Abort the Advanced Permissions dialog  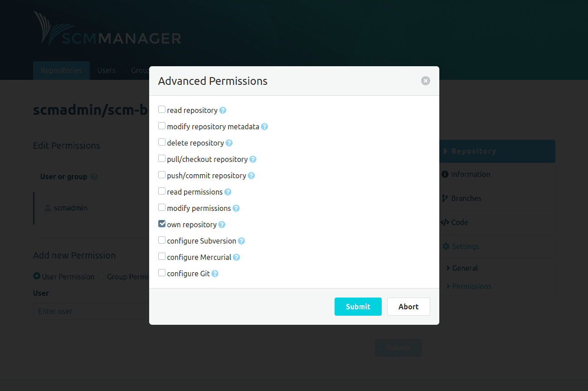click(x=408, y=307)
